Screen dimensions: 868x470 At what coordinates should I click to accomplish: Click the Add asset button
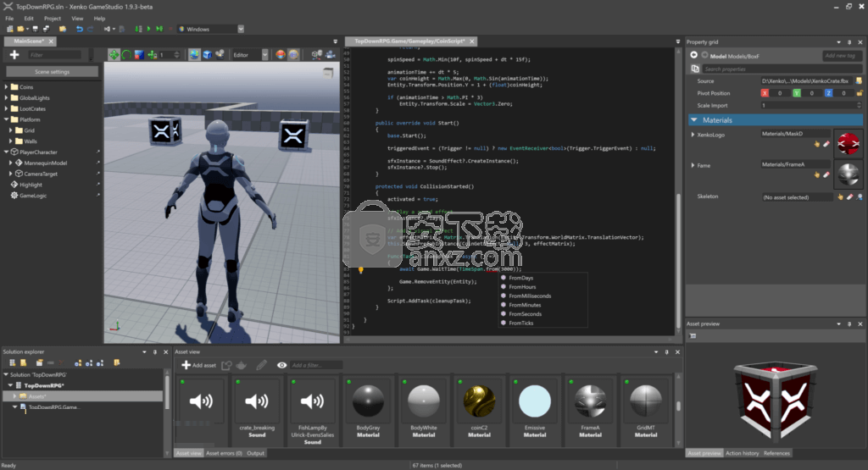click(198, 365)
